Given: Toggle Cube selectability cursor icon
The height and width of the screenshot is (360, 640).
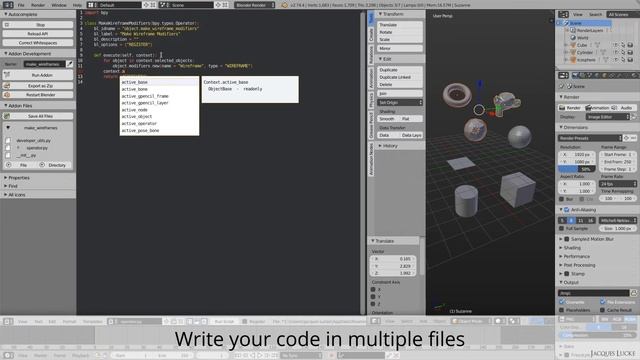Looking at the screenshot, I should tap(623, 45).
